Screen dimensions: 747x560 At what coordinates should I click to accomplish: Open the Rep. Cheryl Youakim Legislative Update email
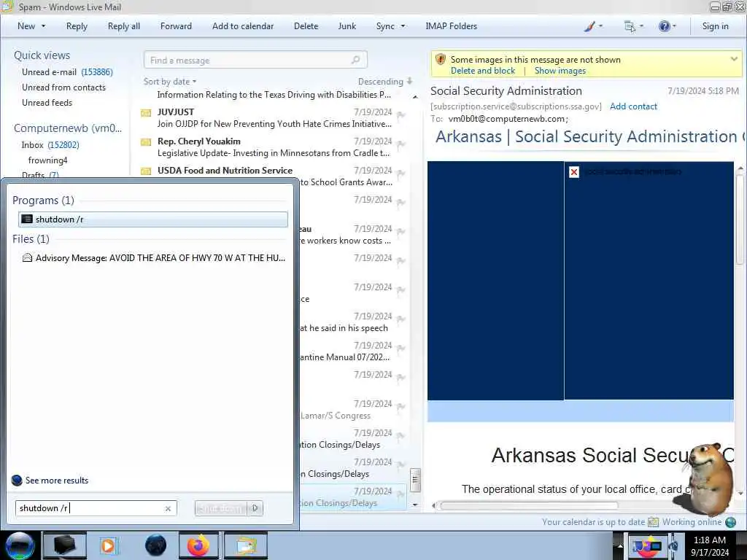click(x=274, y=147)
